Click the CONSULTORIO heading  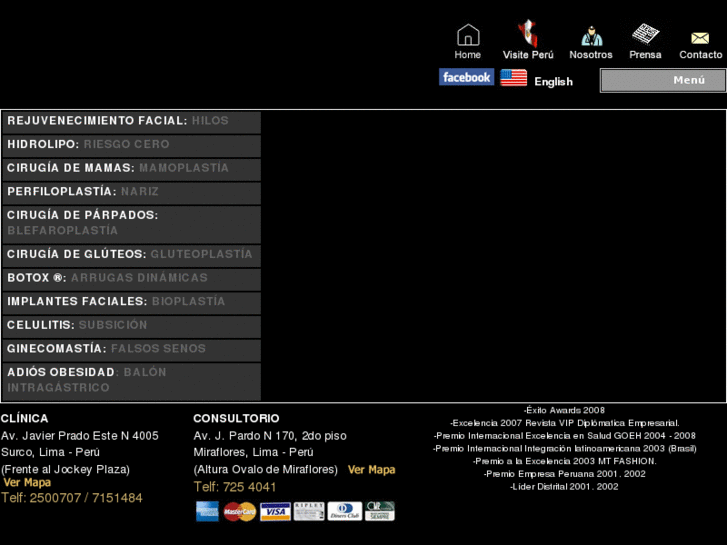click(x=236, y=418)
